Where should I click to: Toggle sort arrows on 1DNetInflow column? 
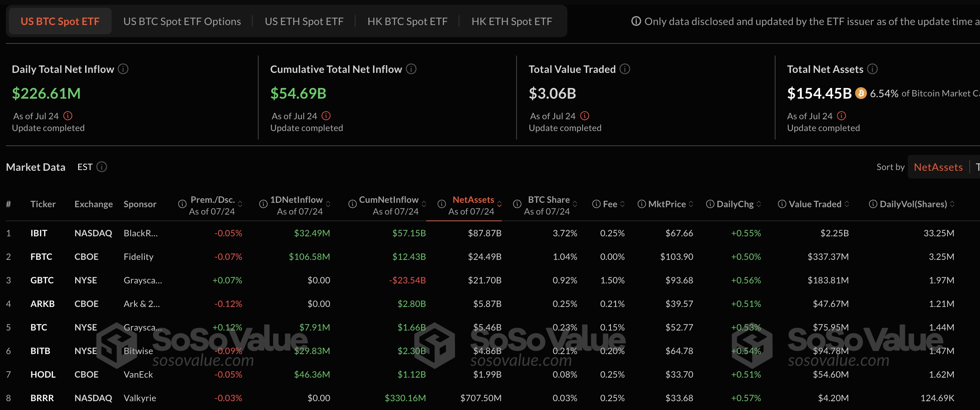tap(328, 204)
